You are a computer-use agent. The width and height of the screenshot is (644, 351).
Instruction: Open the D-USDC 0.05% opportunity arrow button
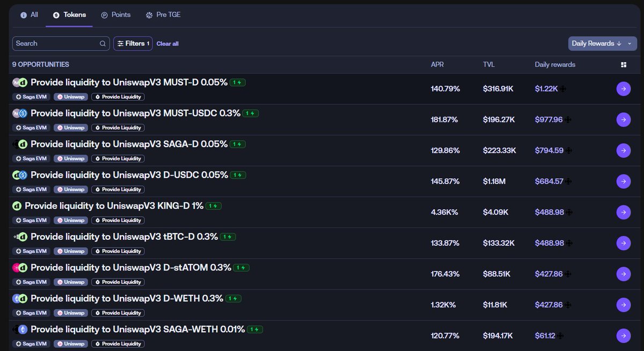pos(623,181)
